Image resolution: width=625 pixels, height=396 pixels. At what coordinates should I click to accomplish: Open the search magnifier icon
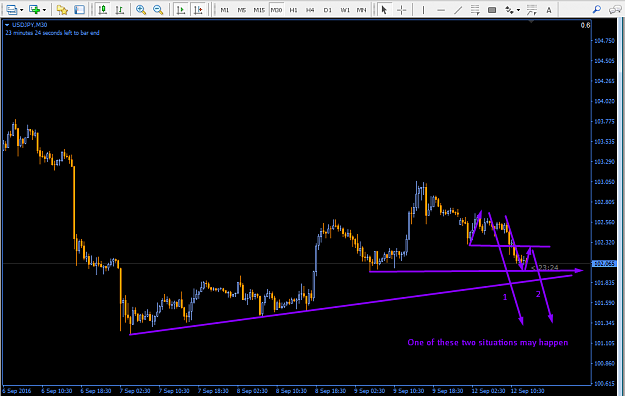(597, 10)
